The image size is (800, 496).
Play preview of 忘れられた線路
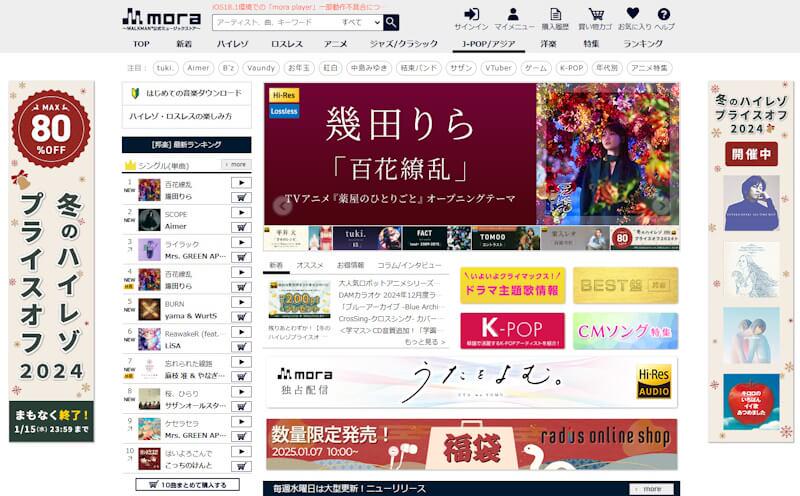pos(241,362)
